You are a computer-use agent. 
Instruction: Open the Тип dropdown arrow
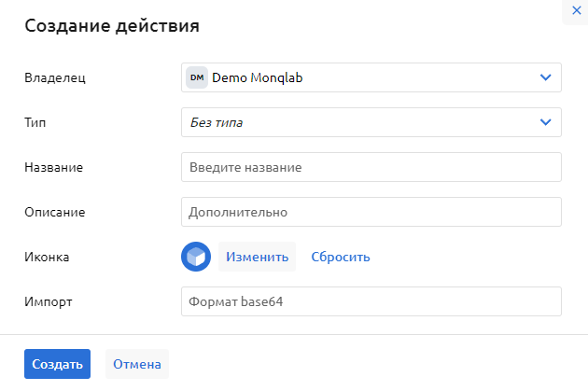click(x=546, y=122)
